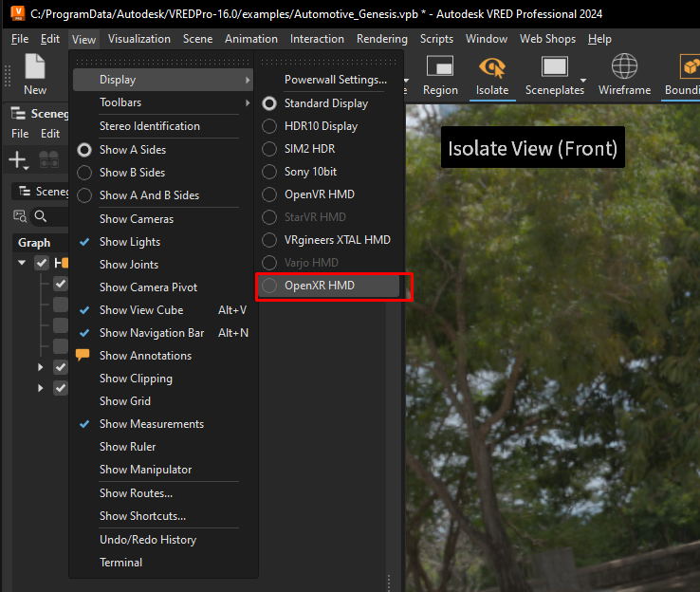This screenshot has width=700, height=592.
Task: Click the plus Create node icon
Action: 17,160
